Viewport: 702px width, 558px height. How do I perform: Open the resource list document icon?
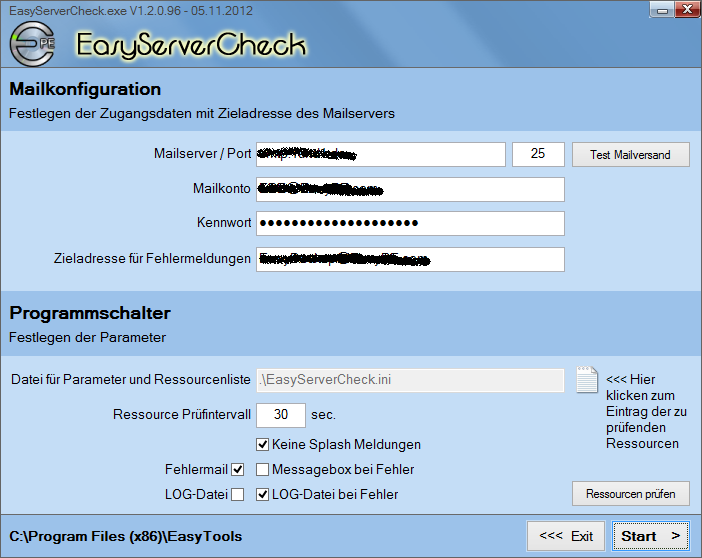[585, 380]
